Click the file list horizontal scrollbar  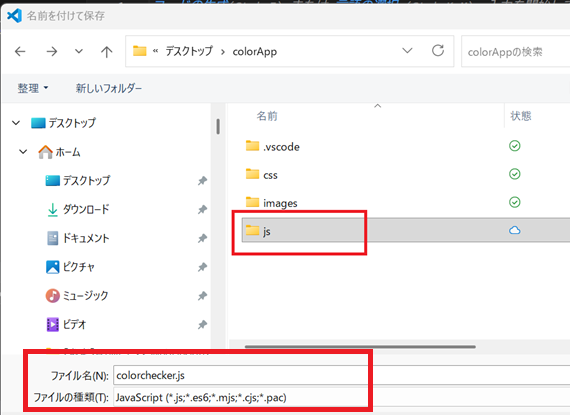pyautogui.click(x=360, y=347)
